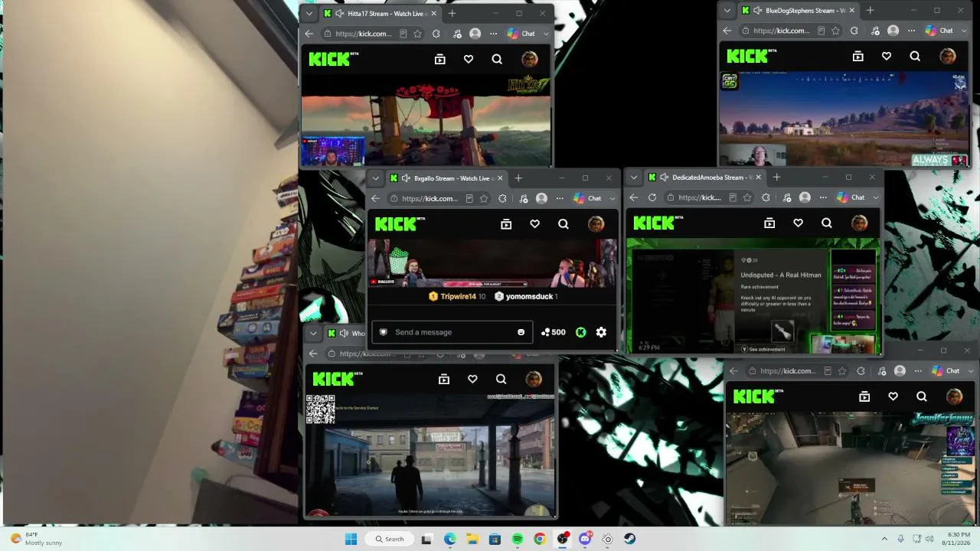980x551 pixels.
Task: Open the search icon in the JenniferJenny stream window
Action: click(x=922, y=396)
